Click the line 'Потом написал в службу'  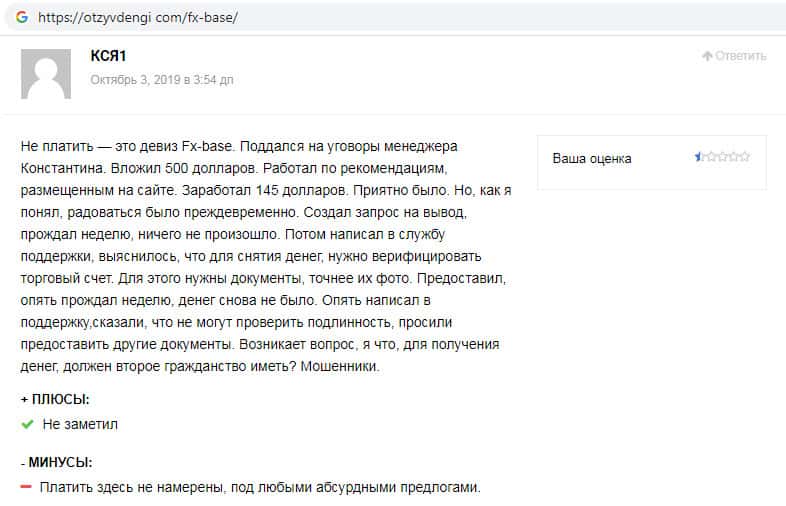[233, 235]
